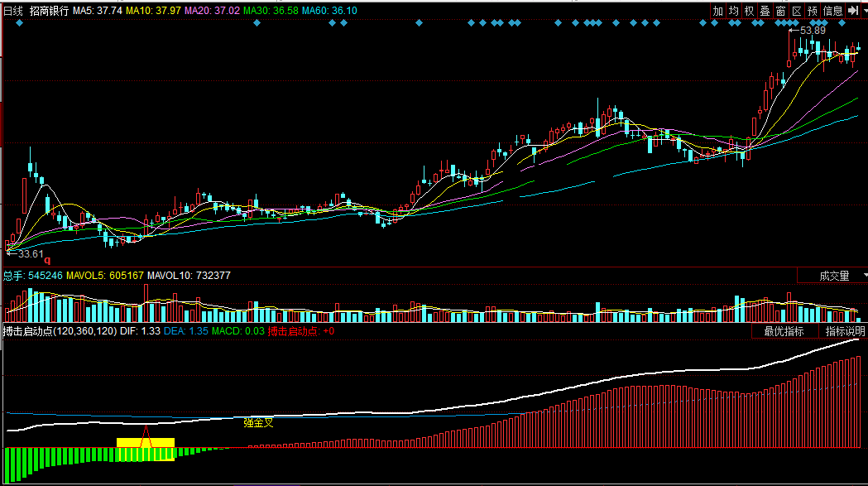The width and height of the screenshot is (868, 486).
Task: Open the 成交量 indicator dropdown
Action: [x=833, y=276]
